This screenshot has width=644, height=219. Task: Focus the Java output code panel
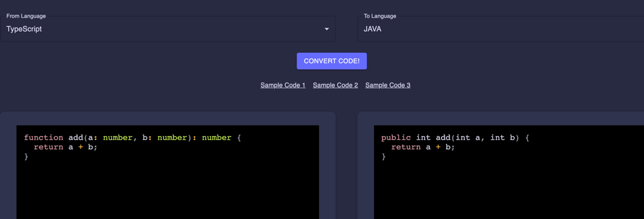coord(509,172)
